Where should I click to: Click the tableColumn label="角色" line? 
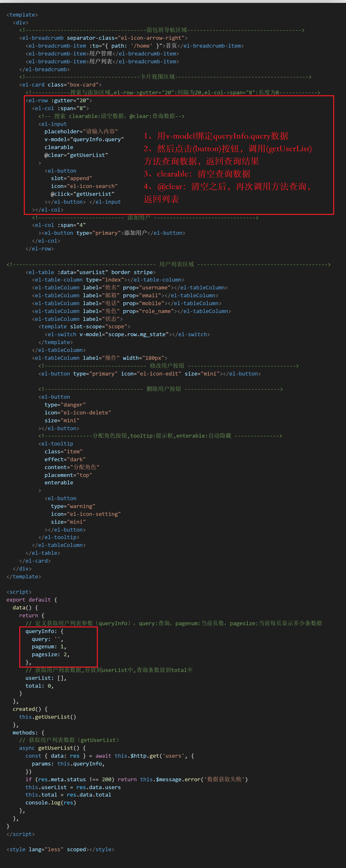coord(132,311)
